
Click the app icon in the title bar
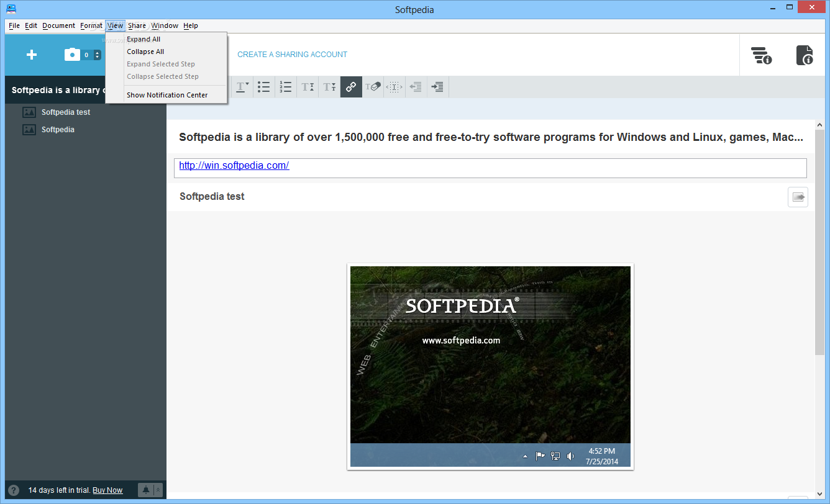(11, 9)
